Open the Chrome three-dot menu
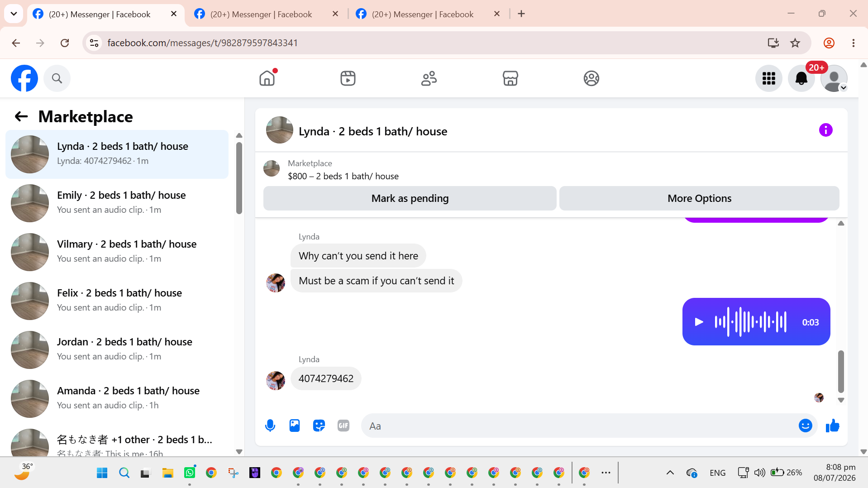The width and height of the screenshot is (868, 488). pyautogui.click(x=853, y=43)
